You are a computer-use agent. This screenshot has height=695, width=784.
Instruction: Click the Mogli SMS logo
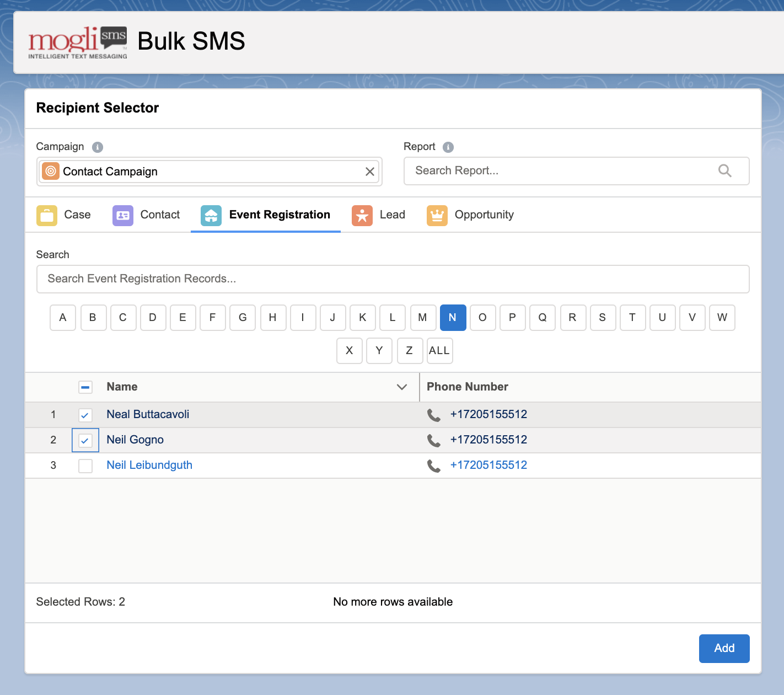(x=78, y=42)
